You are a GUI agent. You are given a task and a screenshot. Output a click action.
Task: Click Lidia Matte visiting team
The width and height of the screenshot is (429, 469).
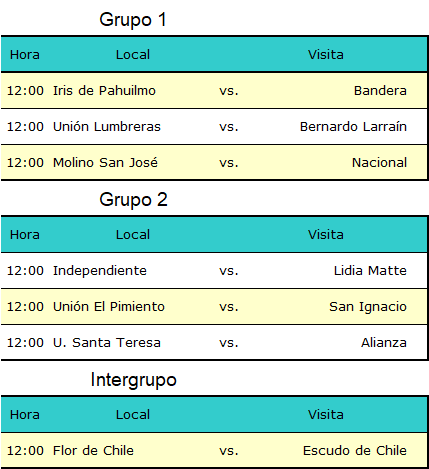[x=370, y=271]
